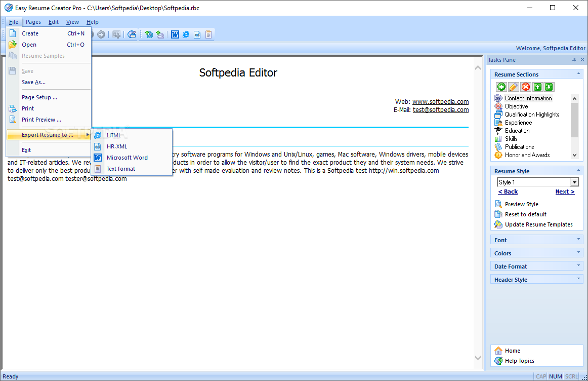The height and width of the screenshot is (381, 588).
Task: Click the document scroll up arrow
Action: [x=478, y=68]
